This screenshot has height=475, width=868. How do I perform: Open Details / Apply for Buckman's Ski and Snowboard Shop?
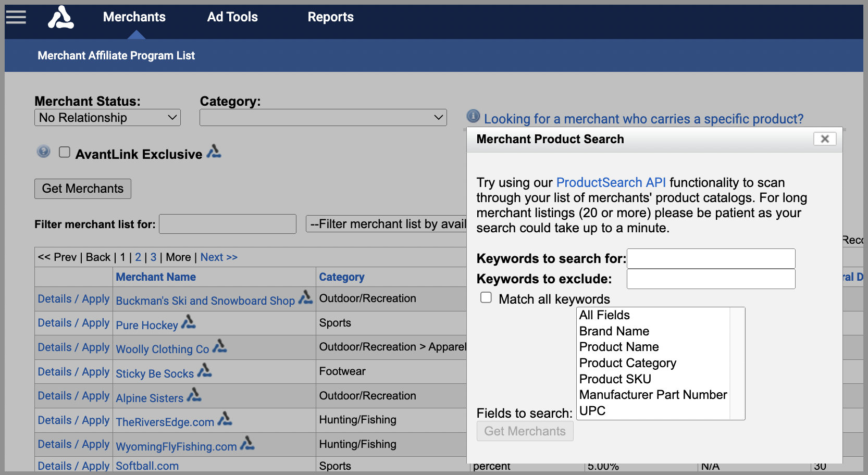coord(73,299)
